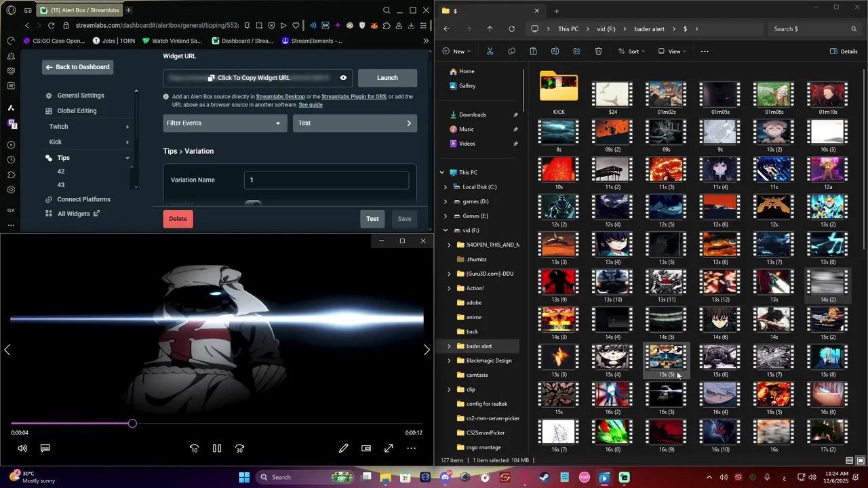Screen dimensions: 868x488
Task: Go back in File Explorer navigation
Action: [x=446, y=29]
